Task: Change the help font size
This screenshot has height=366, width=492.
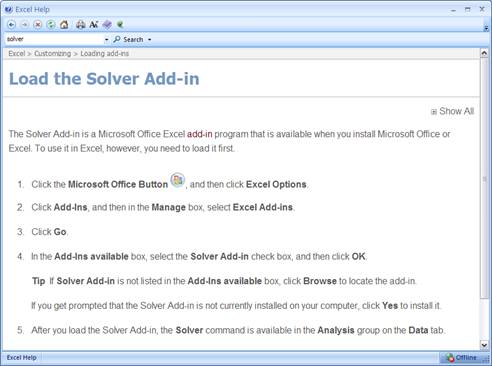Action: (94, 25)
